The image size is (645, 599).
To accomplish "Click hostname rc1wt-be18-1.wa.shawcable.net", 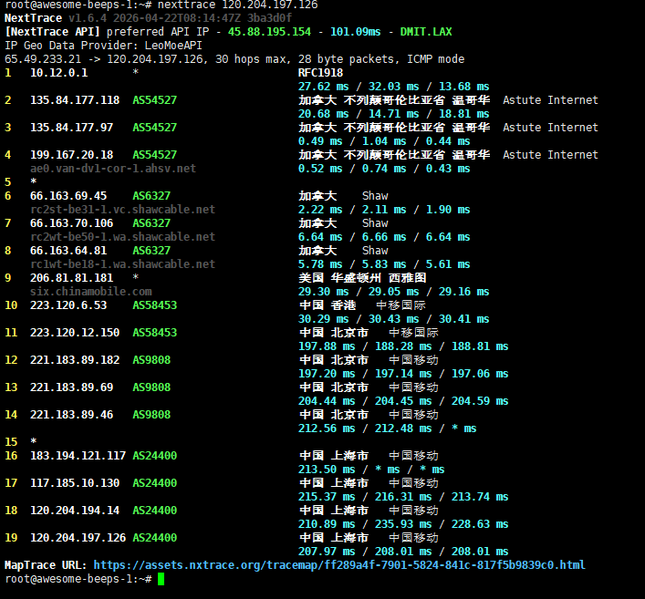I will (123, 264).
